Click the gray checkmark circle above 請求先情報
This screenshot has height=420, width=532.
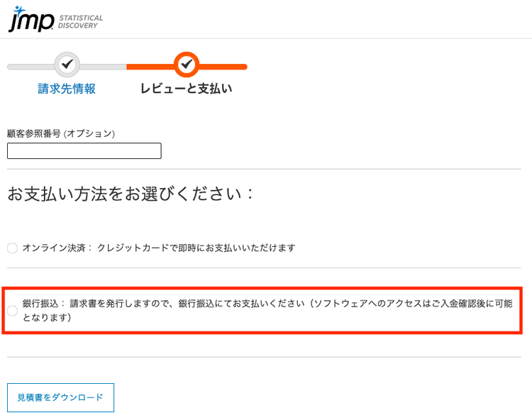coord(67,65)
